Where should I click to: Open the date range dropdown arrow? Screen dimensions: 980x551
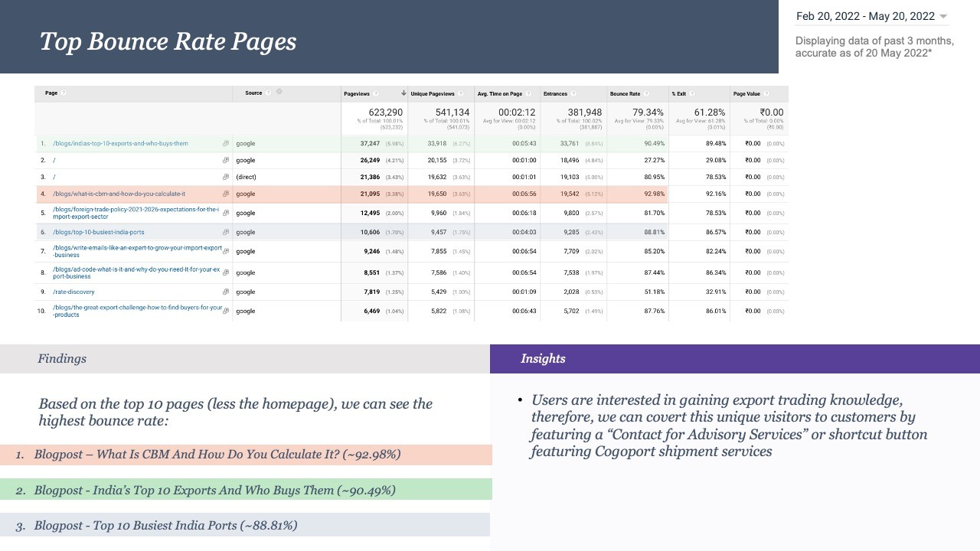[943, 17]
